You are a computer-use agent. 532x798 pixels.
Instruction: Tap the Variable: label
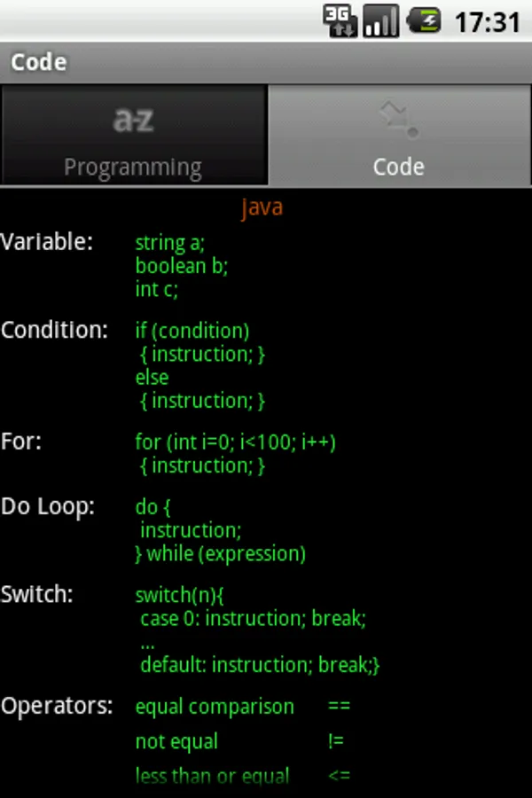[47, 242]
